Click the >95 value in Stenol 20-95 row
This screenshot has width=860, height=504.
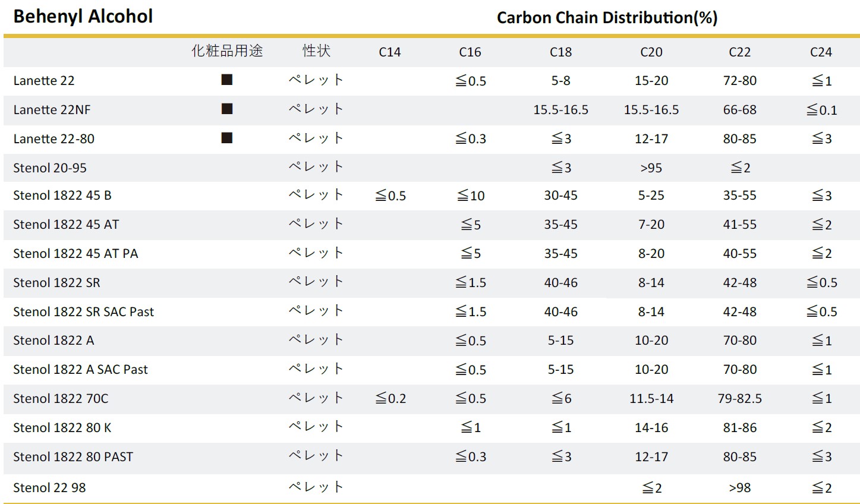click(651, 168)
